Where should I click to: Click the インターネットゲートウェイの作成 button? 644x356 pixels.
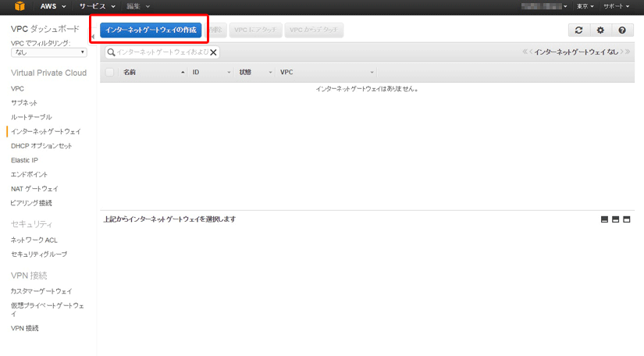click(151, 30)
